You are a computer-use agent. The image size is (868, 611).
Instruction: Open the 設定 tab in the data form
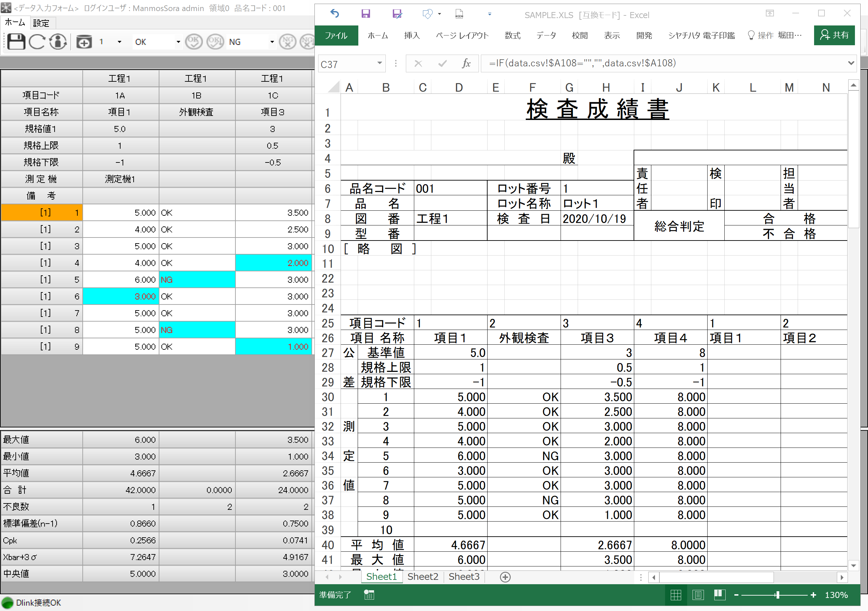pyautogui.click(x=42, y=23)
